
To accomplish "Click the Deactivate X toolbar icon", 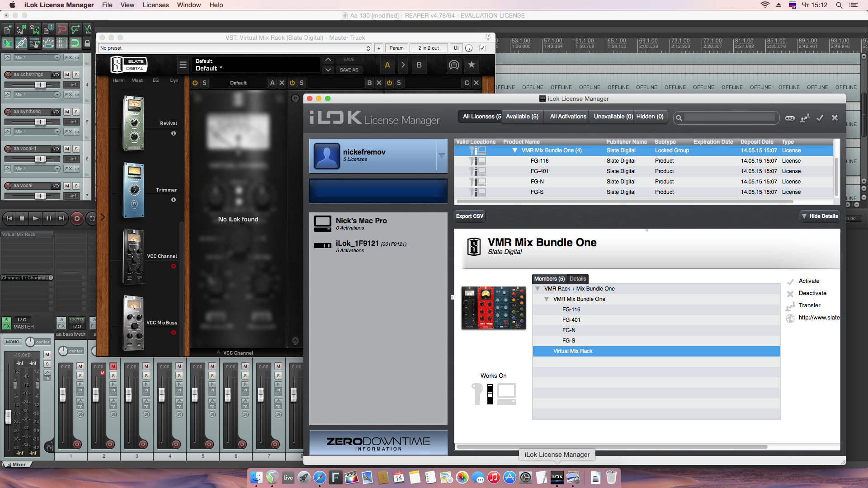I will [835, 118].
